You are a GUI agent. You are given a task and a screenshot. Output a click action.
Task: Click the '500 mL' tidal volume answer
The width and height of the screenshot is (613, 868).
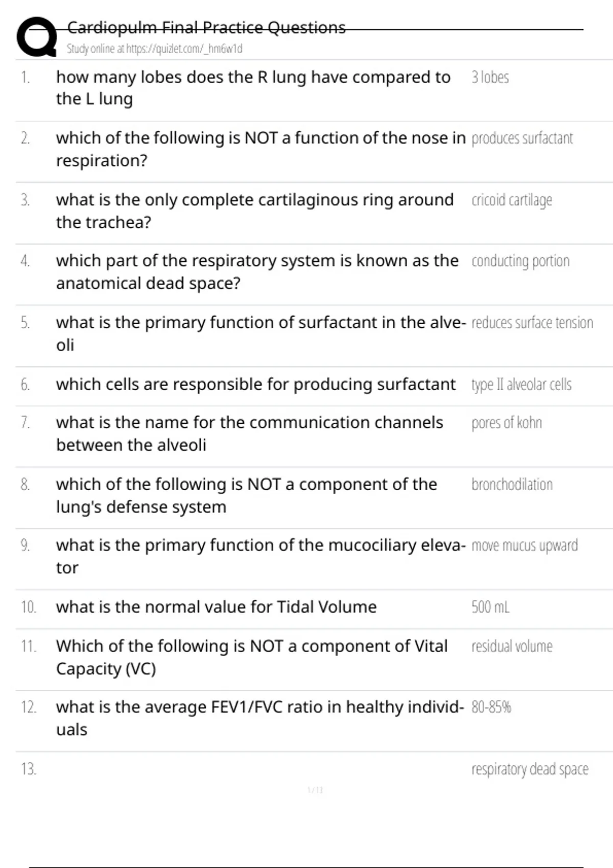(490, 607)
